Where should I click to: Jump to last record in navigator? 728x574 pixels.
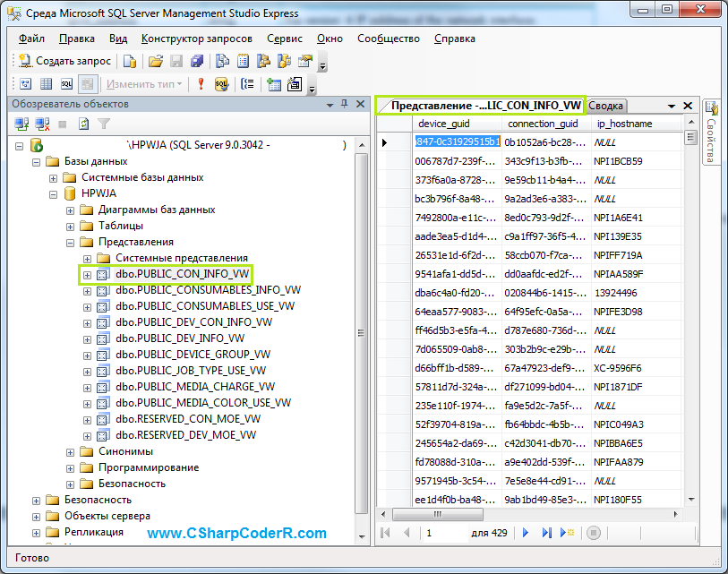546,533
